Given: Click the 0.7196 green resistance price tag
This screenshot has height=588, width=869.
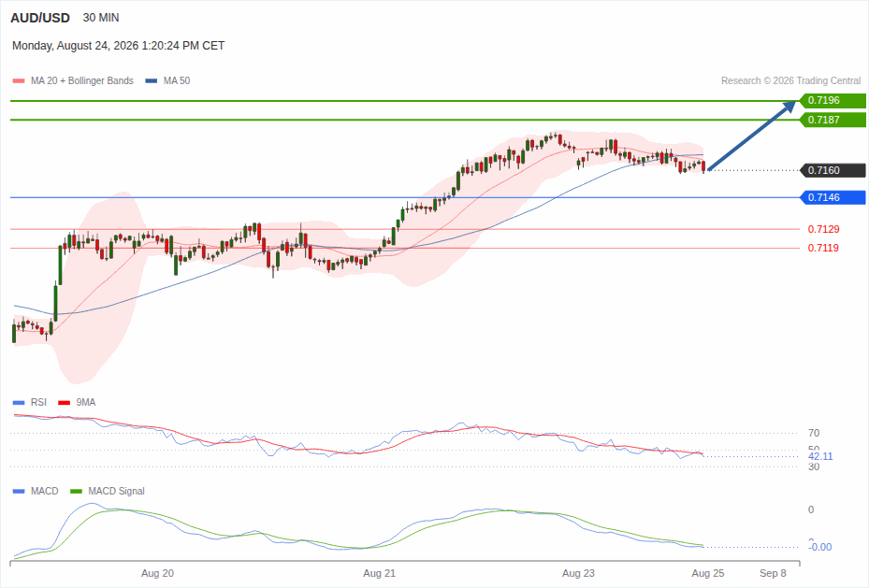Looking at the screenshot, I should [x=833, y=100].
